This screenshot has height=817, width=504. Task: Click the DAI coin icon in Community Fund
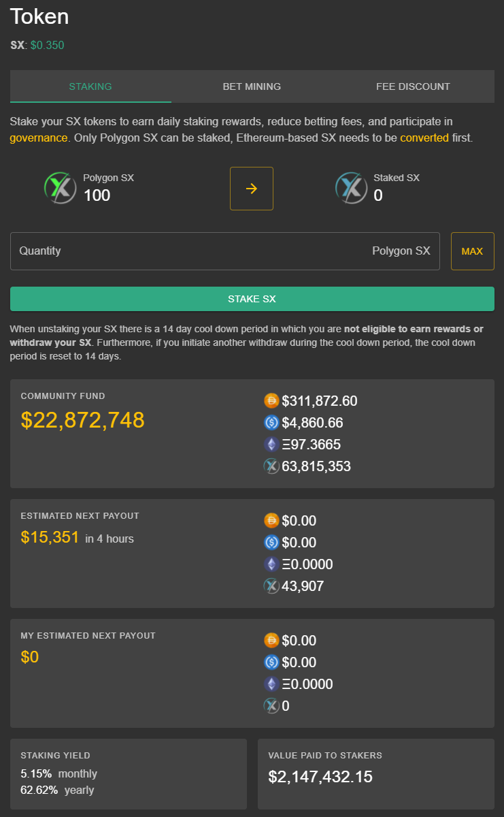pos(271,401)
